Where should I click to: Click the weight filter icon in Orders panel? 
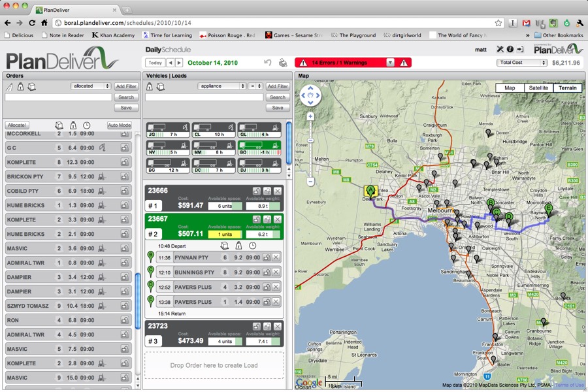point(21,87)
